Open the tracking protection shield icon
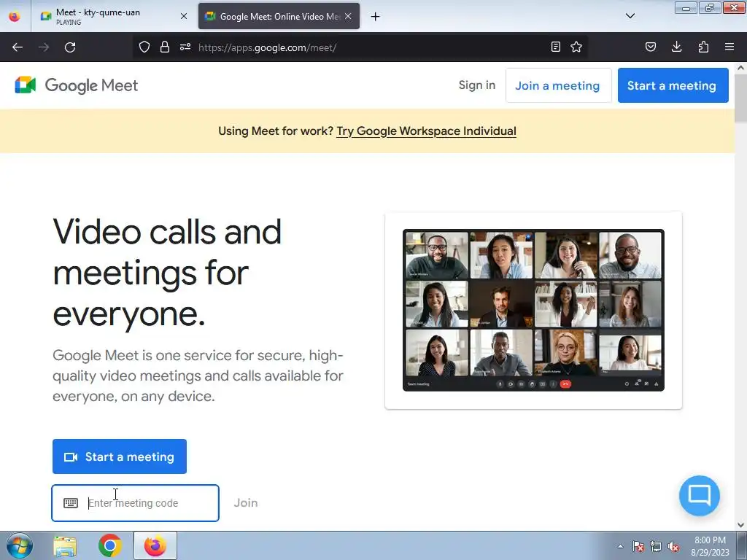 (144, 47)
